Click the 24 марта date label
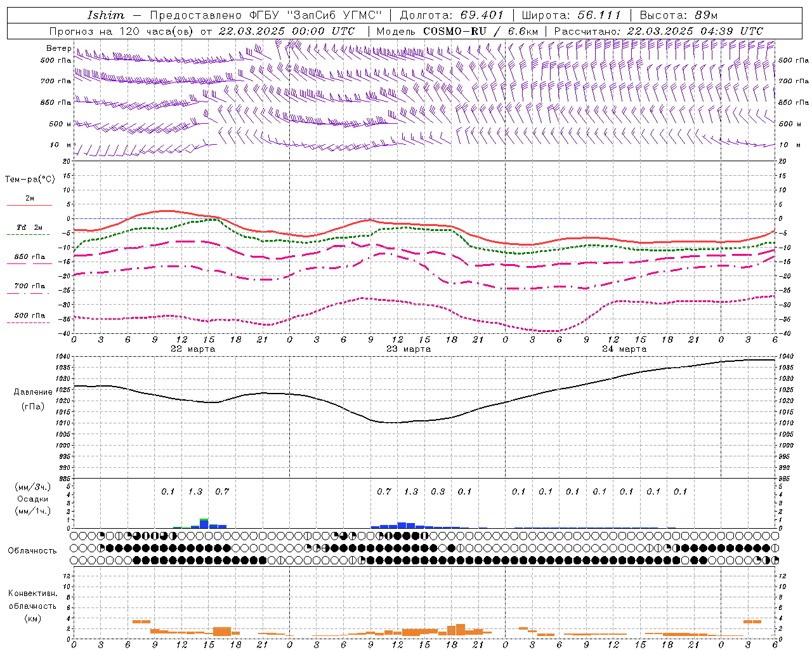Screen dimensions: 812x650 pyautogui.click(x=624, y=349)
